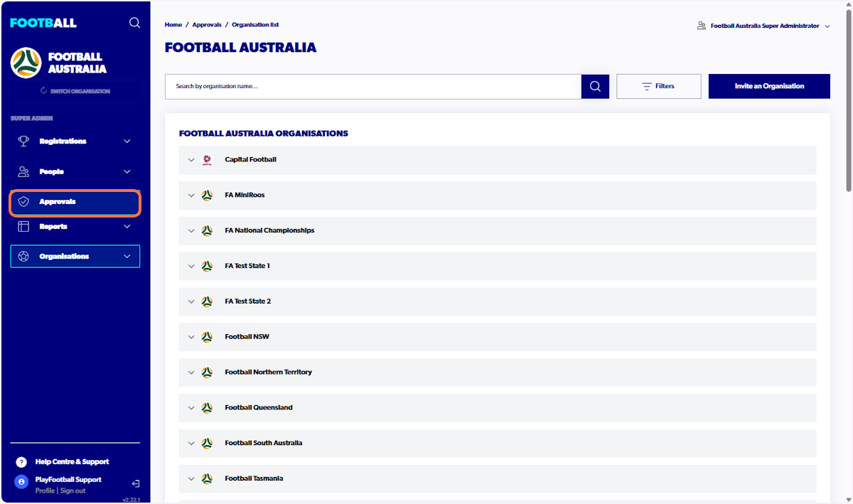Click the Profile link
853x504 pixels.
pyautogui.click(x=45, y=490)
